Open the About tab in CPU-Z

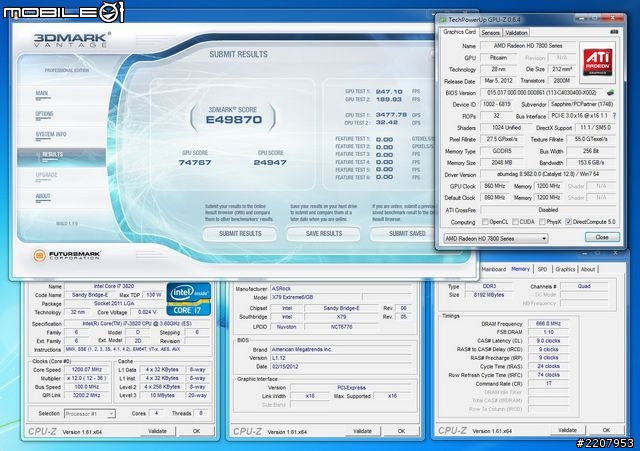tap(588, 269)
